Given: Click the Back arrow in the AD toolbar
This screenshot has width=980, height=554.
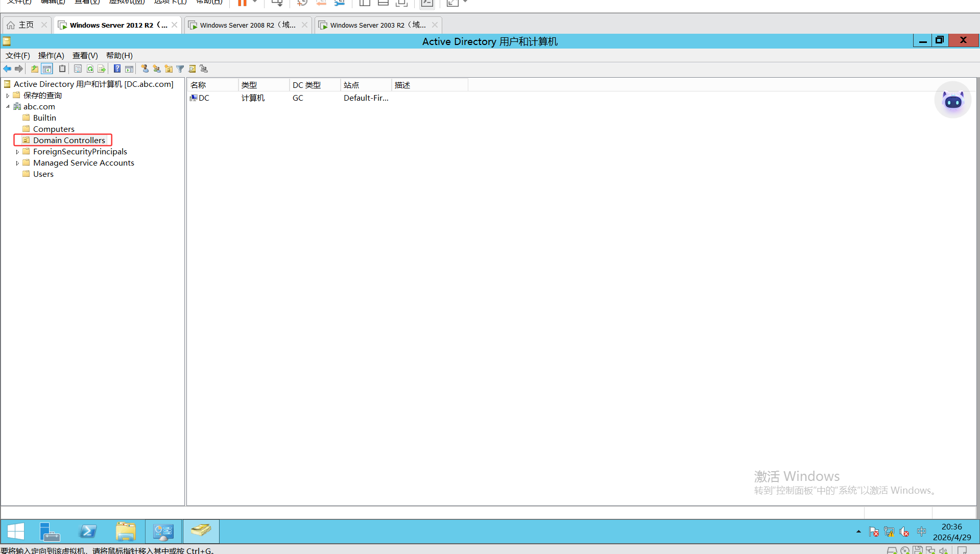Looking at the screenshot, I should [x=7, y=69].
